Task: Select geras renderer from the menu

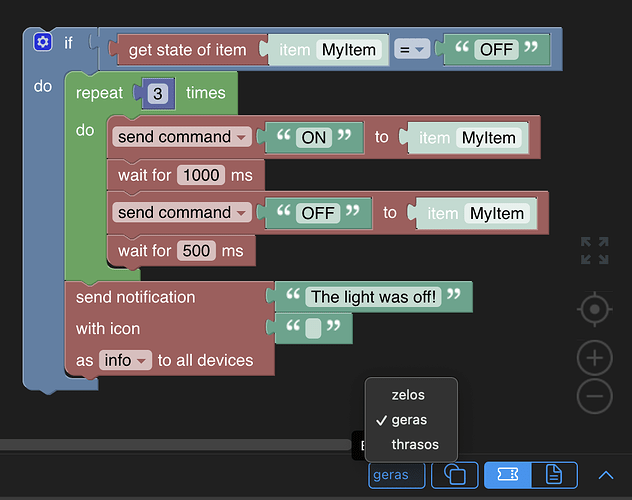Action: tap(411, 420)
